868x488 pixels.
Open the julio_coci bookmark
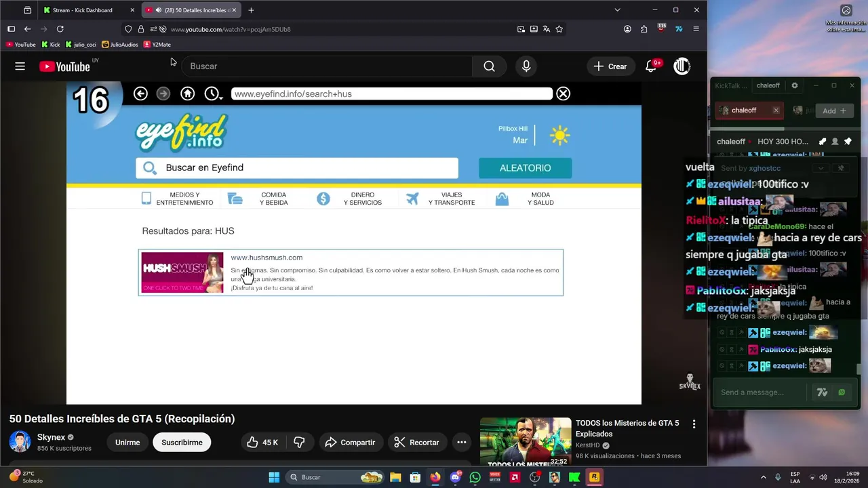pos(81,45)
